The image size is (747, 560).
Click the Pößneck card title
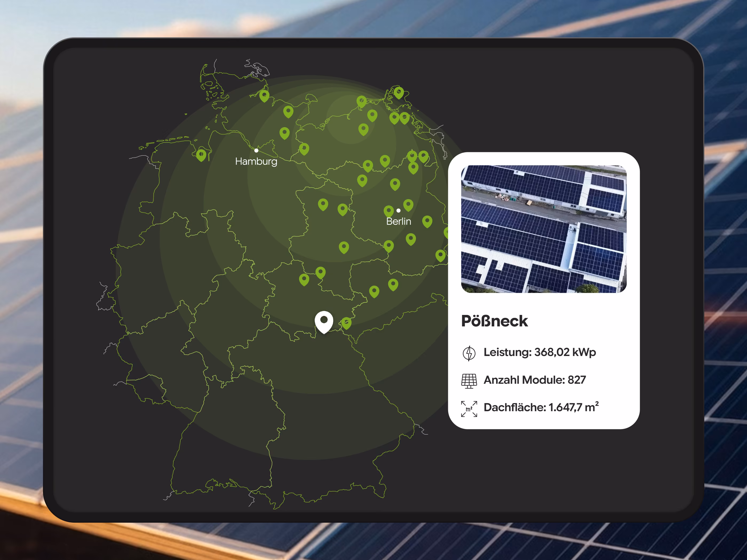tap(494, 321)
